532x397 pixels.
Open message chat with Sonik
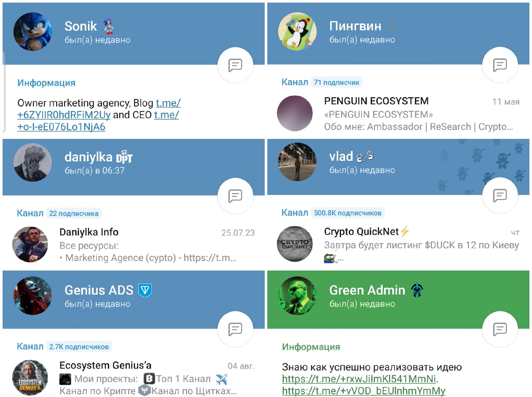[235, 65]
